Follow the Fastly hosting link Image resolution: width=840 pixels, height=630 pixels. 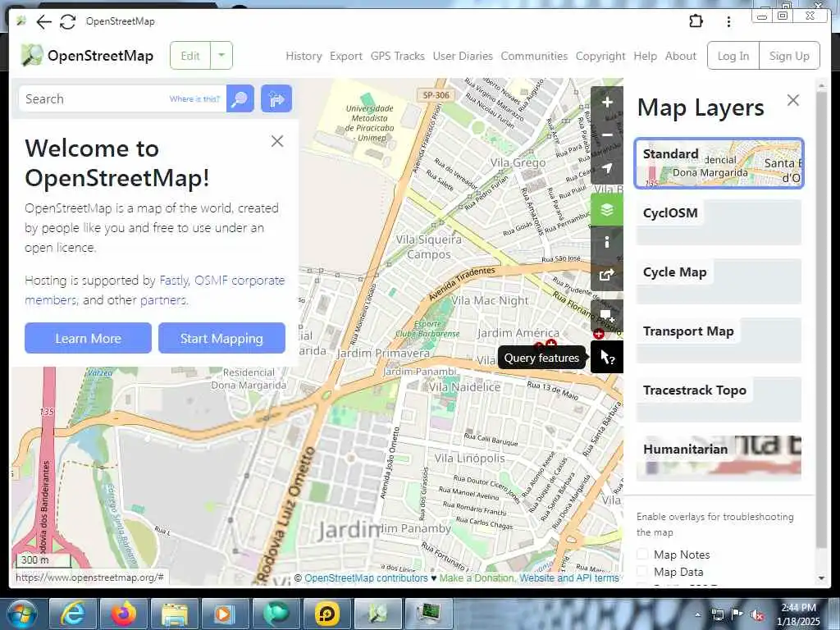click(x=174, y=281)
